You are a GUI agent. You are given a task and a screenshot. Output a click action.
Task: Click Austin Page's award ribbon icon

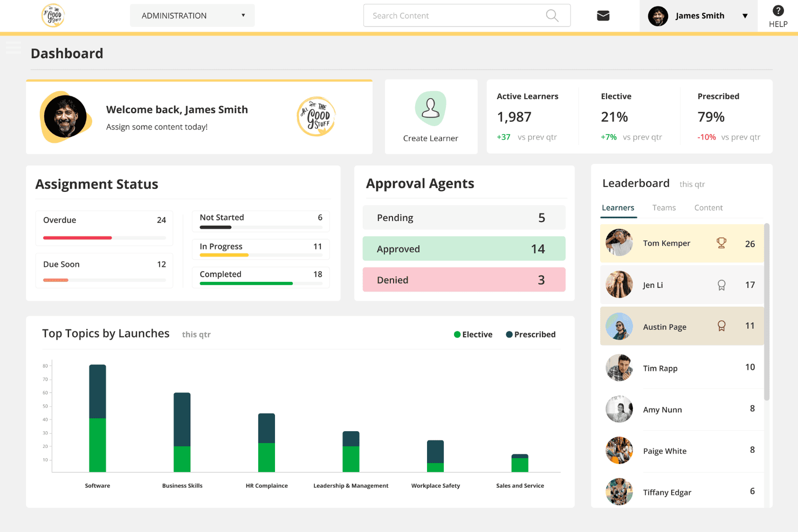[x=721, y=326]
